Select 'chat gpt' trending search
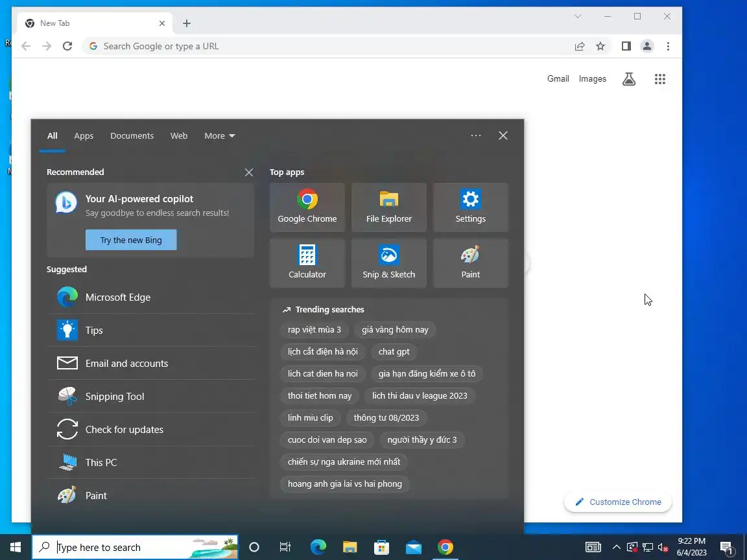This screenshot has width=747, height=560. pyautogui.click(x=394, y=351)
